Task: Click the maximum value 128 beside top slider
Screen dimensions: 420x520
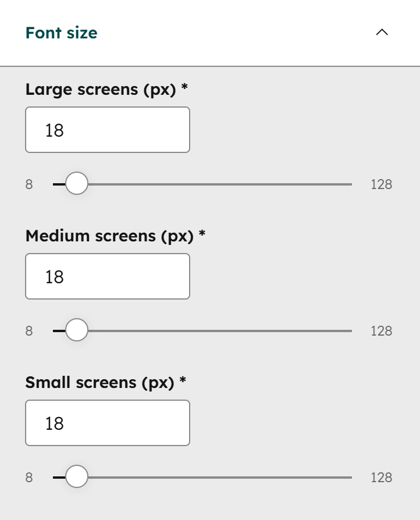Action: pyautogui.click(x=382, y=184)
